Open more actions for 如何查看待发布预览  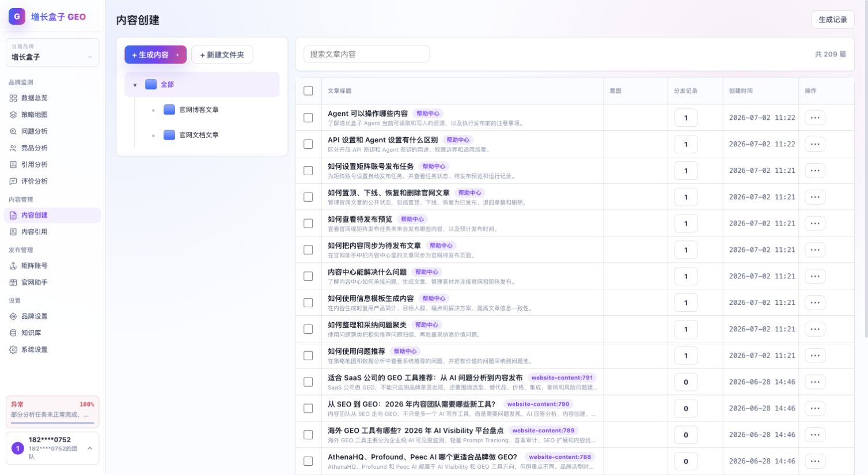(x=815, y=224)
